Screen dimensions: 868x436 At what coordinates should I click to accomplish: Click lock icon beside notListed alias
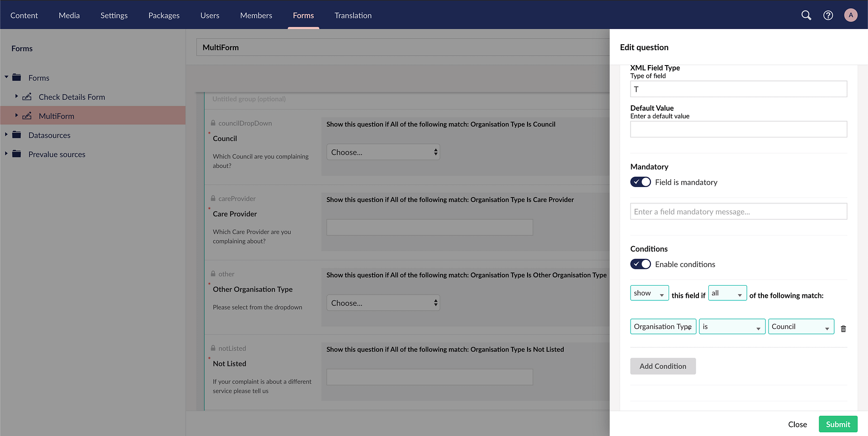coord(213,348)
